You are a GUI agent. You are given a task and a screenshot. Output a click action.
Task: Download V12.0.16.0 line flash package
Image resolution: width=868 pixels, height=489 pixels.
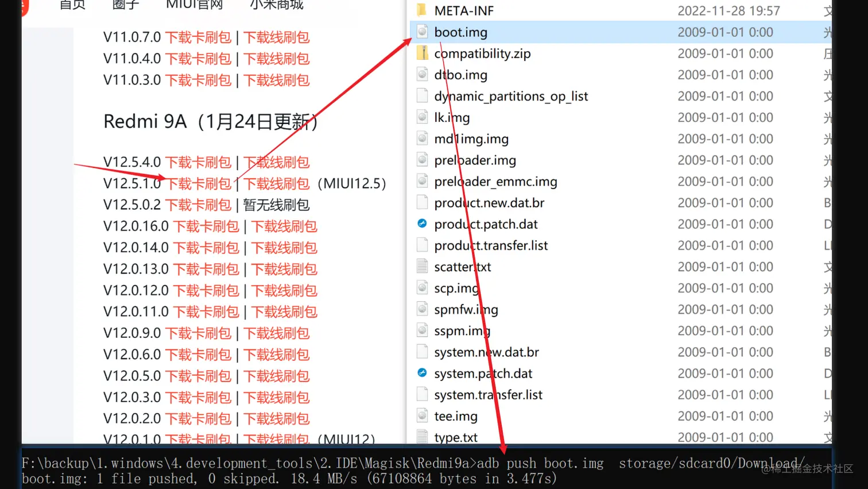click(x=284, y=226)
